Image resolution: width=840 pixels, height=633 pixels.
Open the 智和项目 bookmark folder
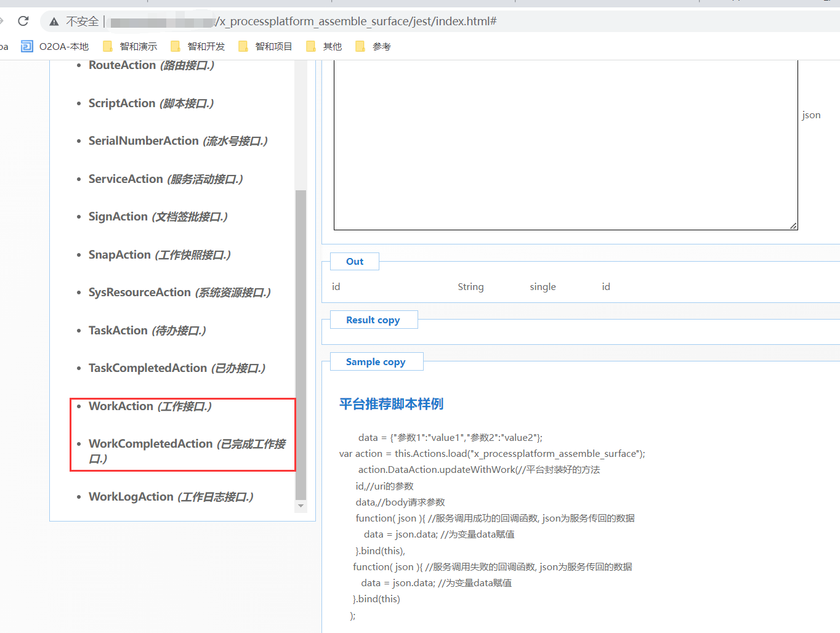point(265,46)
